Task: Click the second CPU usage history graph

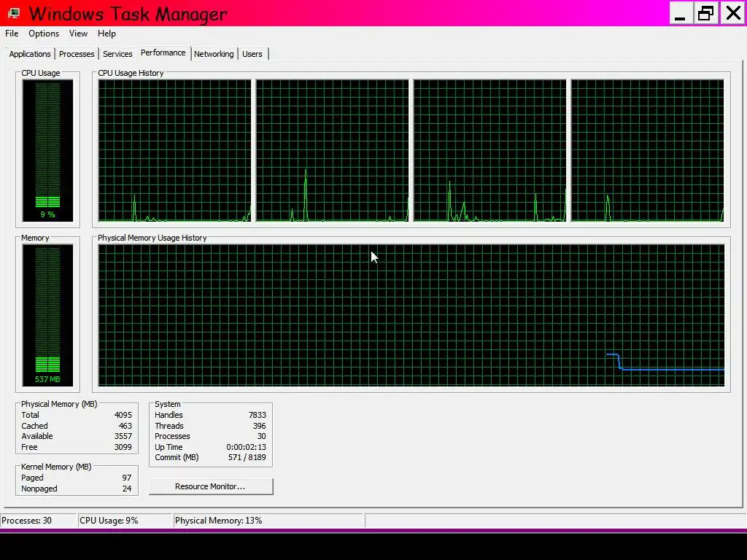Action: pyautogui.click(x=333, y=150)
